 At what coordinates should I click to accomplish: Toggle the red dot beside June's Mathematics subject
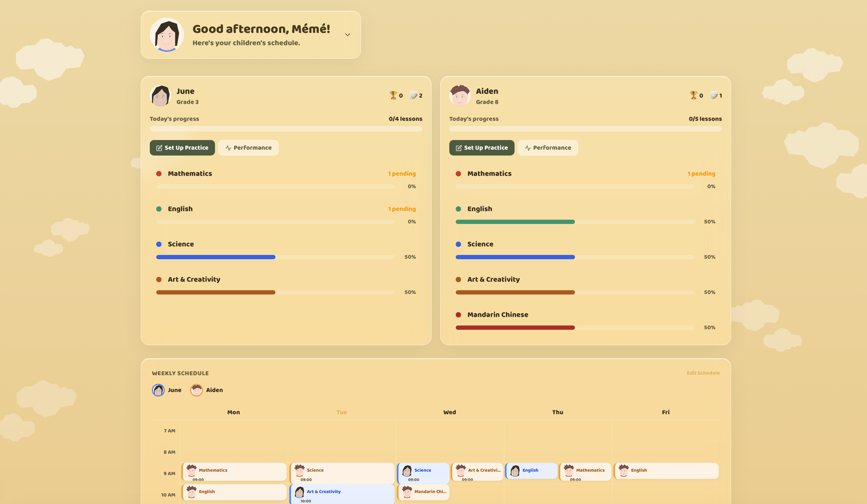click(159, 174)
